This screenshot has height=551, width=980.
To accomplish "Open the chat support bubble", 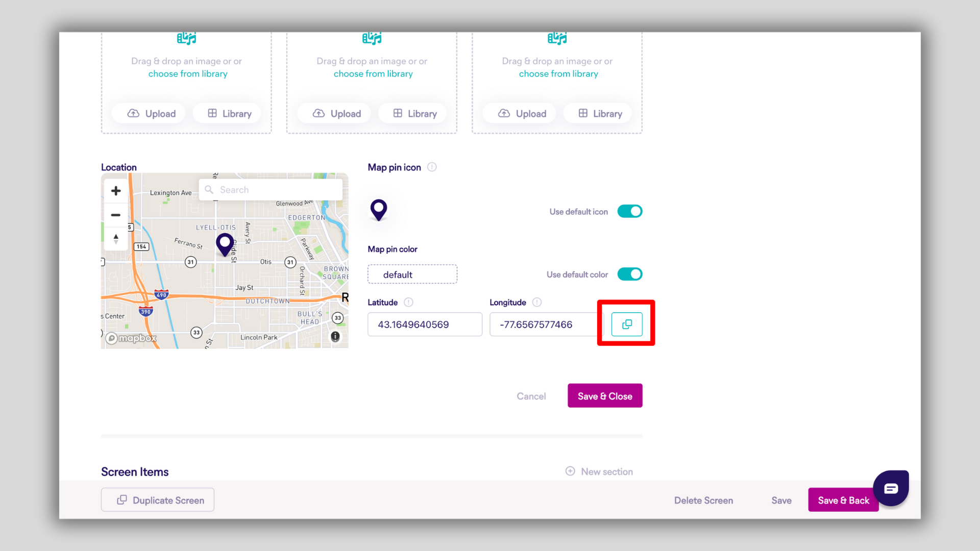I will point(891,488).
